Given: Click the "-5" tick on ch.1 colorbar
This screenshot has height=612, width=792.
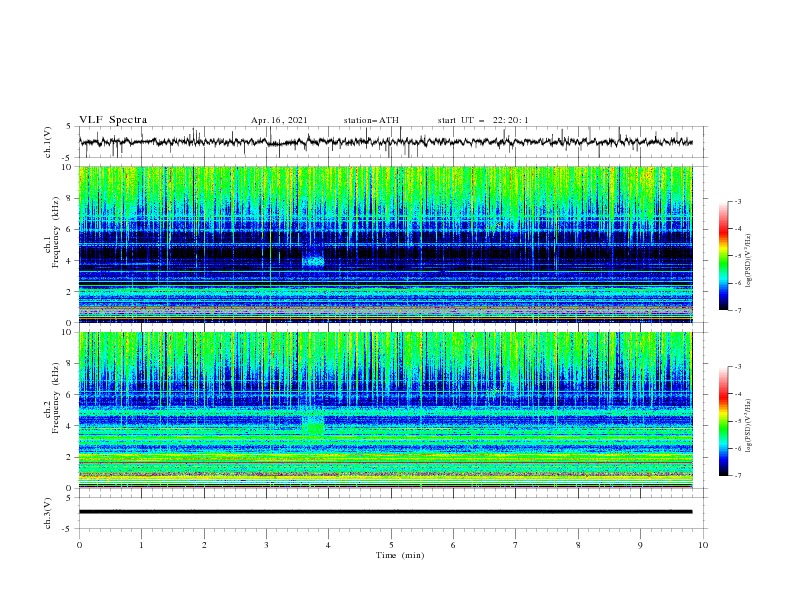Looking at the screenshot, I should pos(737,256).
